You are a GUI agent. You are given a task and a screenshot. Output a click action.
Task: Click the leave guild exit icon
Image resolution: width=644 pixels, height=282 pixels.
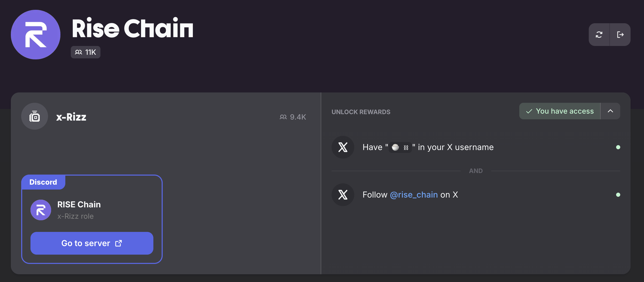pos(620,35)
